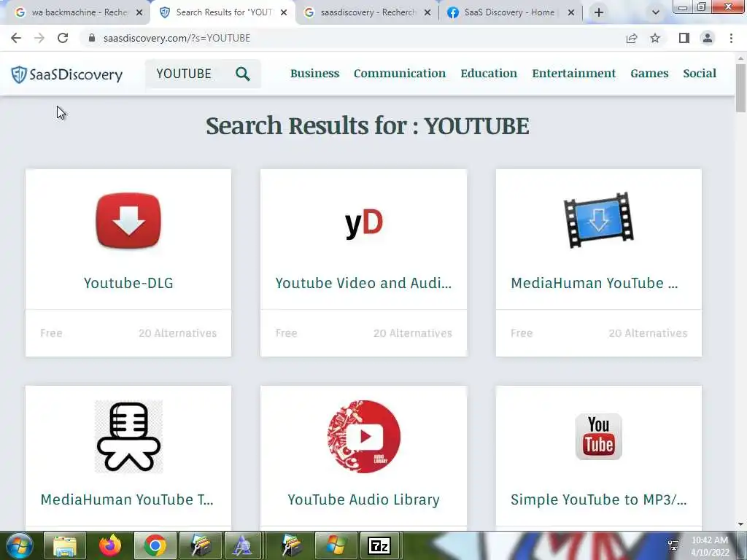This screenshot has height=560, width=747.
Task: Open MediaHuman YouTube ... title link
Action: [594, 283]
